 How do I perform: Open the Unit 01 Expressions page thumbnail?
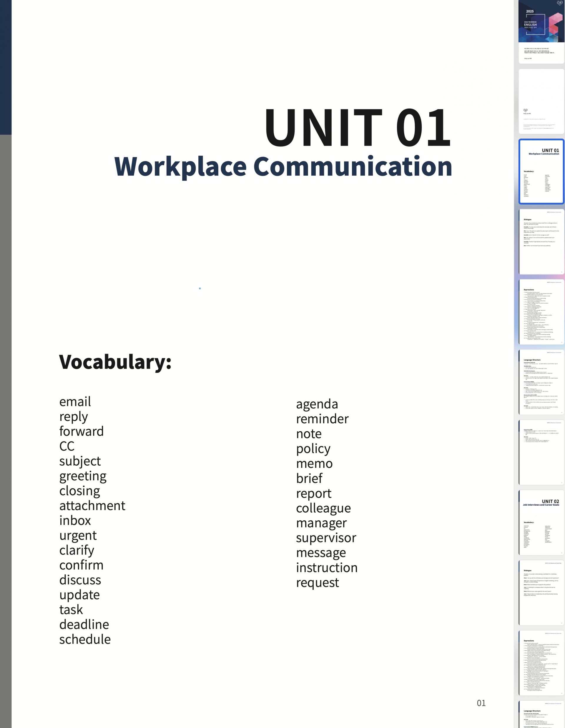[541, 312]
